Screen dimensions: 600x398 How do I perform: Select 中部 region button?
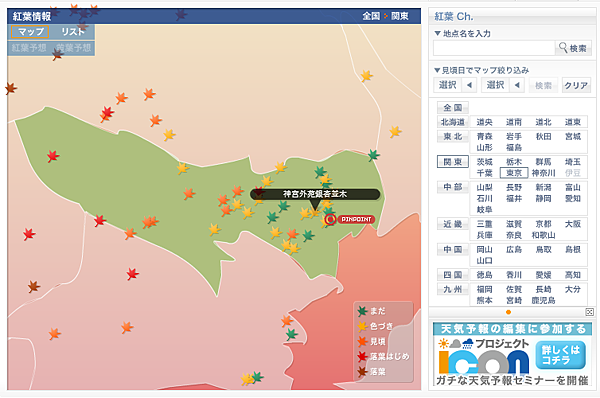[x=453, y=187]
